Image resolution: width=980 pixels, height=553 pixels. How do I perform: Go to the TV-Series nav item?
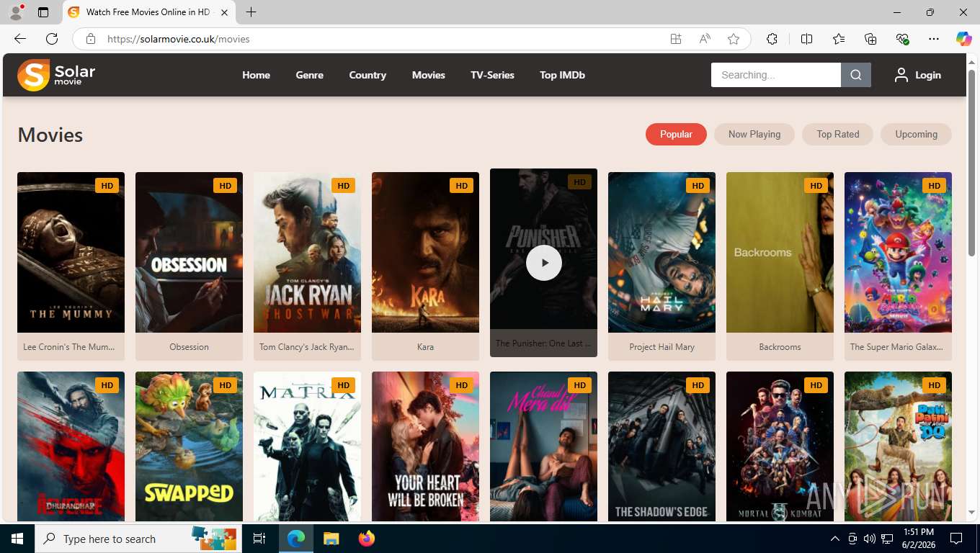(492, 75)
